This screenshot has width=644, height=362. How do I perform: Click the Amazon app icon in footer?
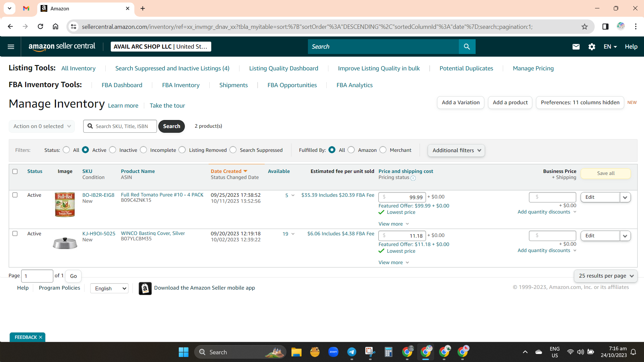pos(145,288)
